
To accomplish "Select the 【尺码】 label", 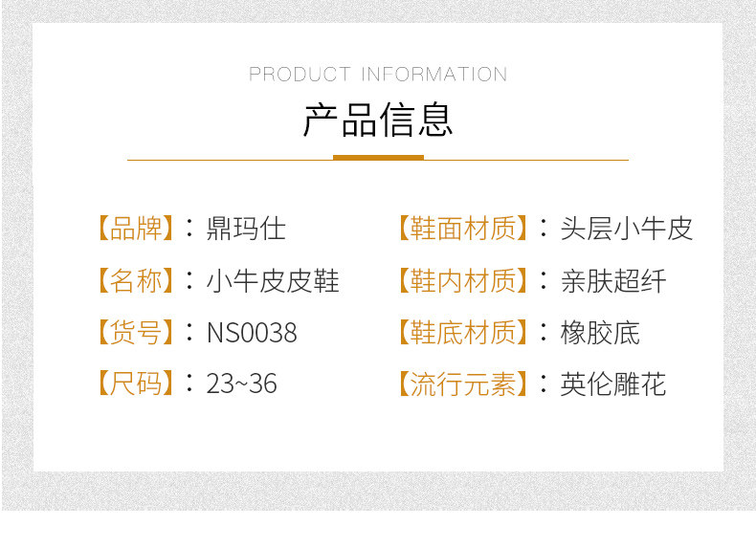I will [x=135, y=384].
